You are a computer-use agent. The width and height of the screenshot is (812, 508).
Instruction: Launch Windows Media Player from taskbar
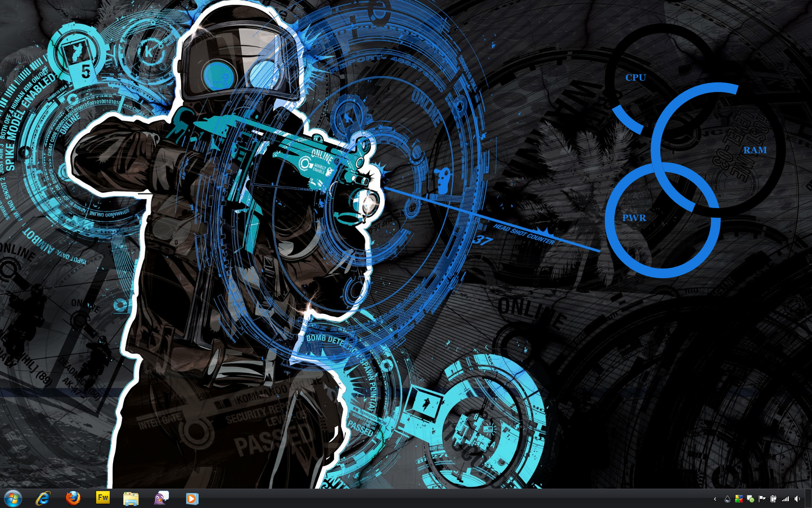coord(192,498)
